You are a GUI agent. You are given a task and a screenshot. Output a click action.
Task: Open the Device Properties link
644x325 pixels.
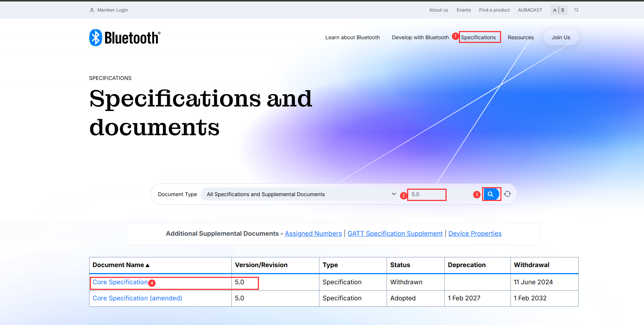(475, 233)
